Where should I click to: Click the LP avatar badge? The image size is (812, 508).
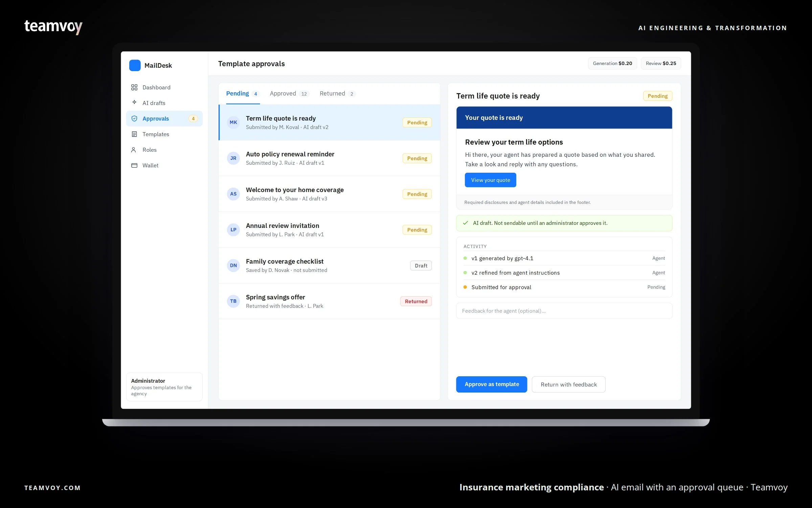(233, 230)
